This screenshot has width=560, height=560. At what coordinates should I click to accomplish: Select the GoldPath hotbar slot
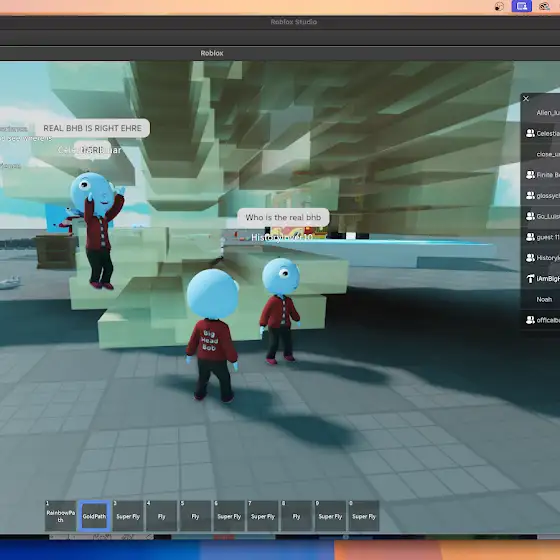point(94,516)
